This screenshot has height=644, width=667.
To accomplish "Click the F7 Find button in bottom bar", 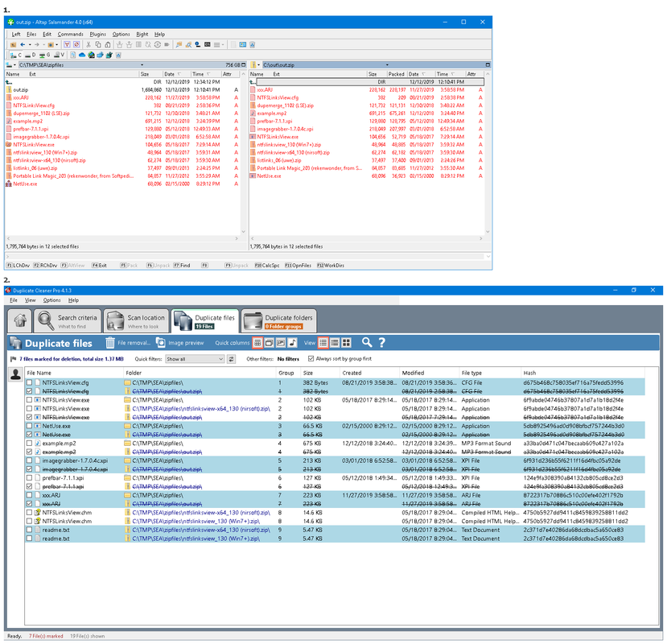I will tap(182, 265).
